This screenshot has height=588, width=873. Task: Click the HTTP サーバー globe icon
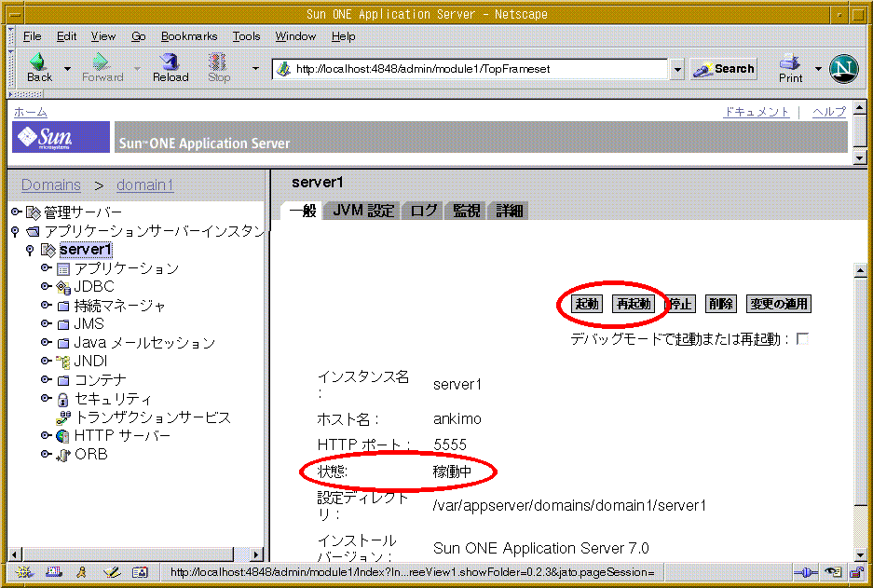pyautogui.click(x=63, y=436)
